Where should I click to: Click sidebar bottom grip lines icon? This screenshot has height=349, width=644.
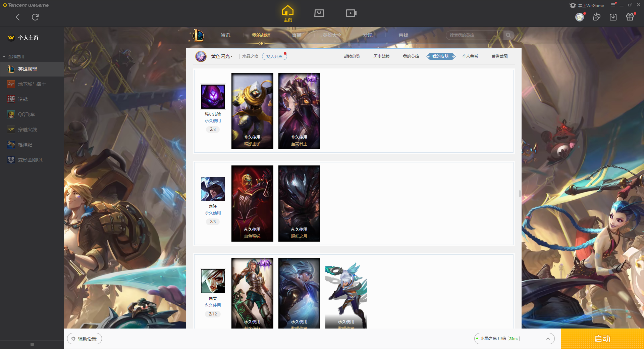click(x=32, y=344)
